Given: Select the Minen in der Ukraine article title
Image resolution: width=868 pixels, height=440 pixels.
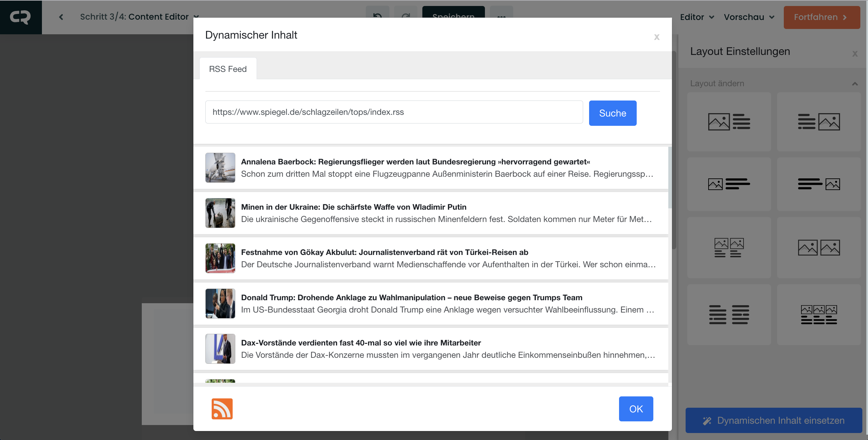Looking at the screenshot, I should click(x=353, y=207).
